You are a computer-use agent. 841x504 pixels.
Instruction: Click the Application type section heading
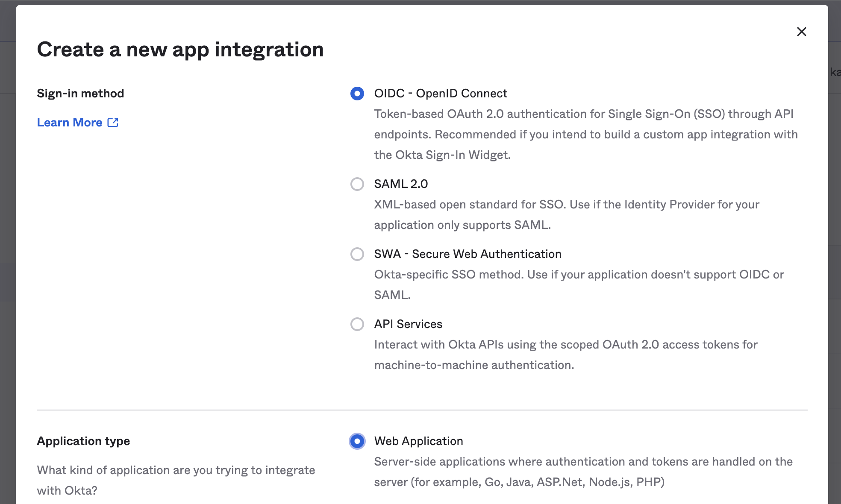tap(83, 441)
